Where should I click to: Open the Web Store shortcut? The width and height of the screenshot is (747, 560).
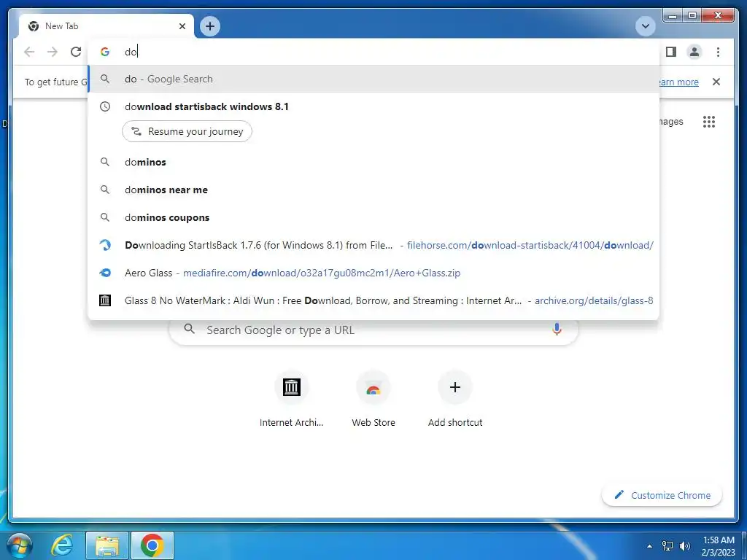point(373,400)
